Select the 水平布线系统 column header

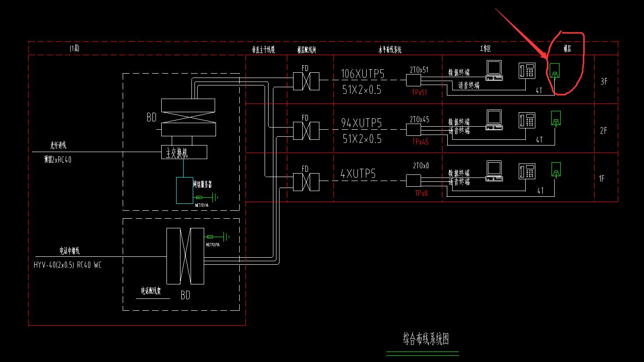click(389, 50)
